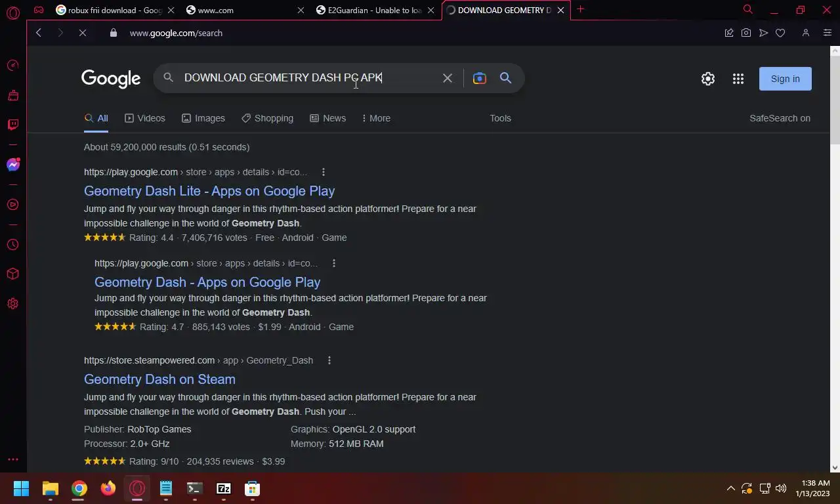The image size is (840, 504).
Task: Launch Chrome from the taskbar
Action: tap(79, 488)
